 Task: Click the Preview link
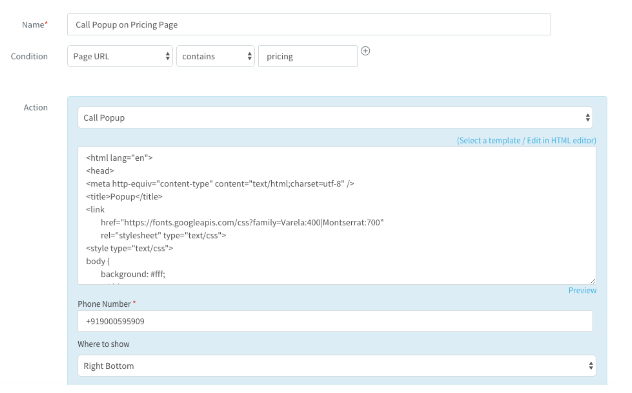[582, 290]
